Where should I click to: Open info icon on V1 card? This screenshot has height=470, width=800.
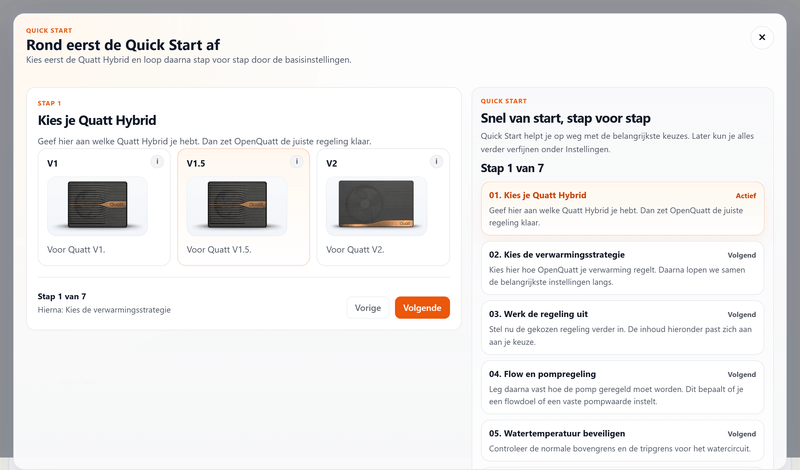coord(157,162)
